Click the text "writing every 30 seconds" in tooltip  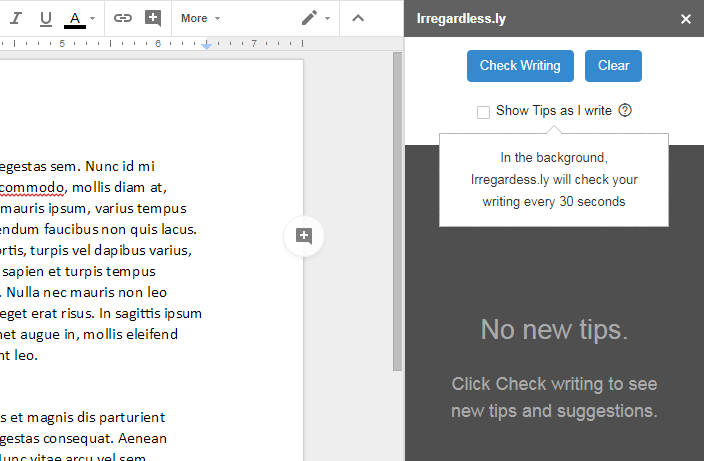click(554, 202)
